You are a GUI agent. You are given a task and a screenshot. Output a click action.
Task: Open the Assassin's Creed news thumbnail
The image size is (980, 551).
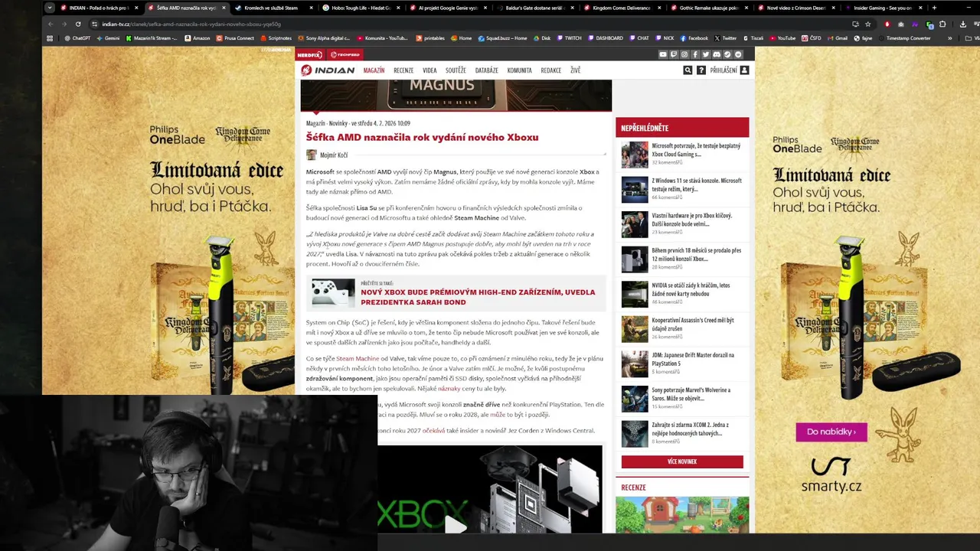635,329
